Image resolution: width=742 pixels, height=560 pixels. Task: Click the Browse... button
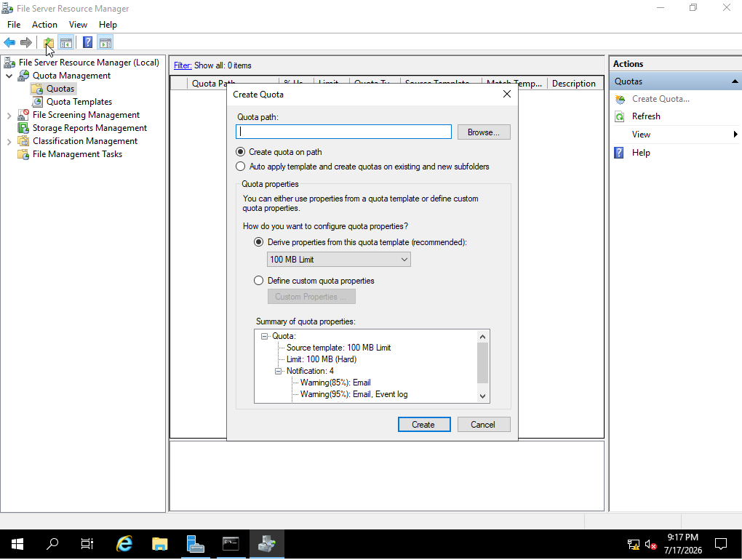point(484,132)
